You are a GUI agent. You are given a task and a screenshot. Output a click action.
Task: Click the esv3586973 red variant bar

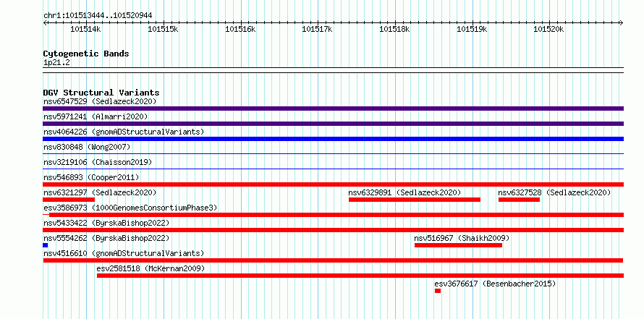[333, 215]
